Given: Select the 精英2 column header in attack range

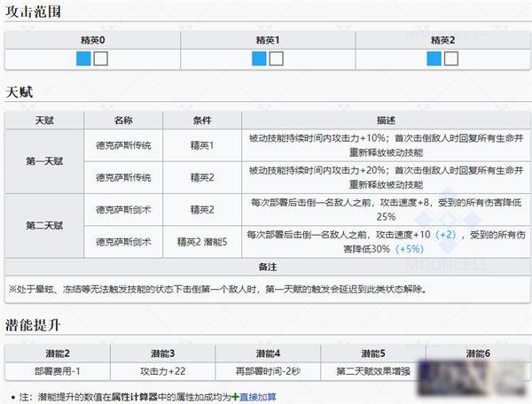Looking at the screenshot, I should [x=442, y=41].
